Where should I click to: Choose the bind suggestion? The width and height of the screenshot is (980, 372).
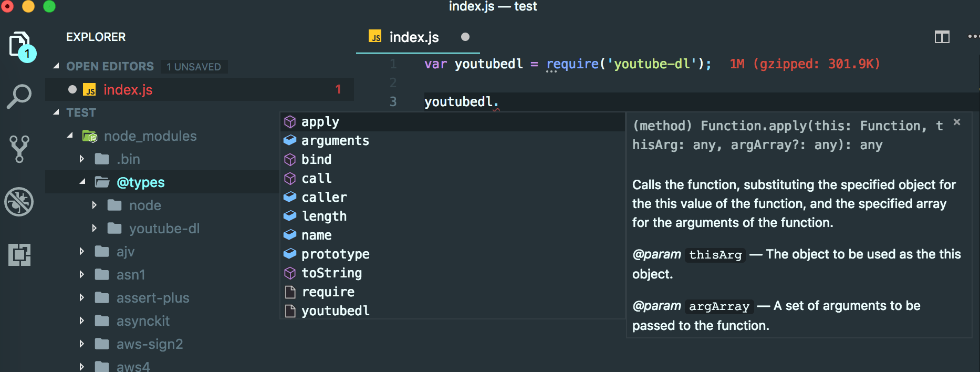pyautogui.click(x=316, y=159)
